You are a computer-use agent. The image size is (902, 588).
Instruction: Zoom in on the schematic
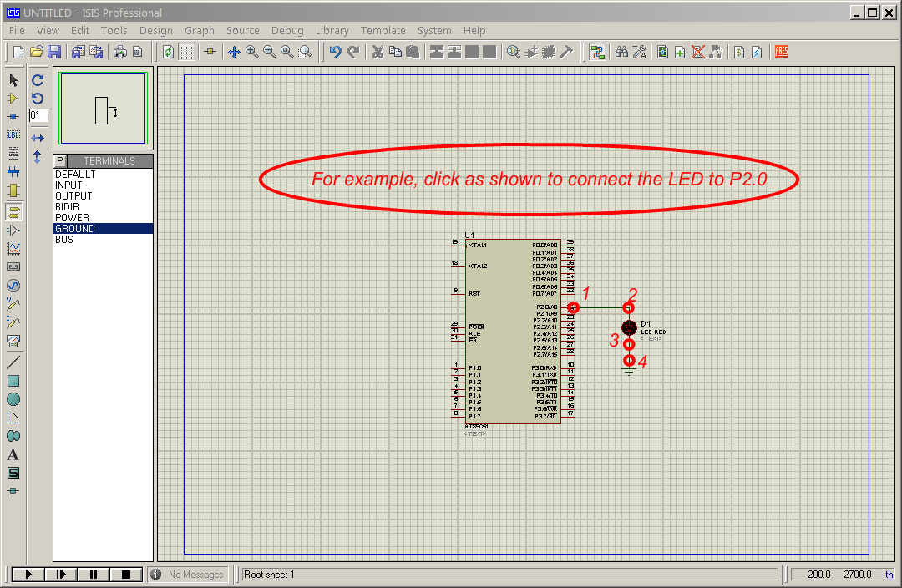coord(252,51)
